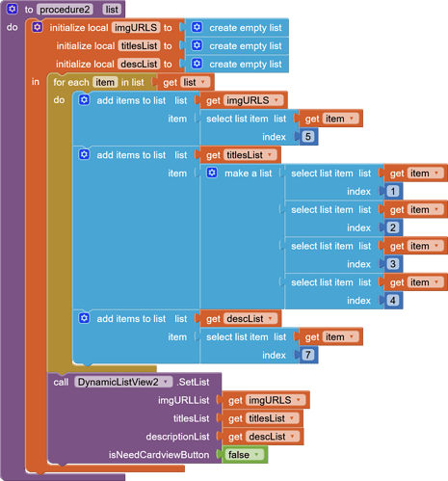Viewport: 448px width, 481px height.
Task: Click local variable name imgURLS field
Action: [136, 28]
